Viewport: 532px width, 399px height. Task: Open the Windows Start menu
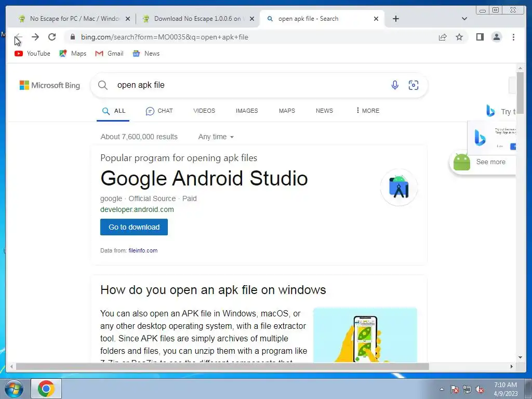coord(14,389)
